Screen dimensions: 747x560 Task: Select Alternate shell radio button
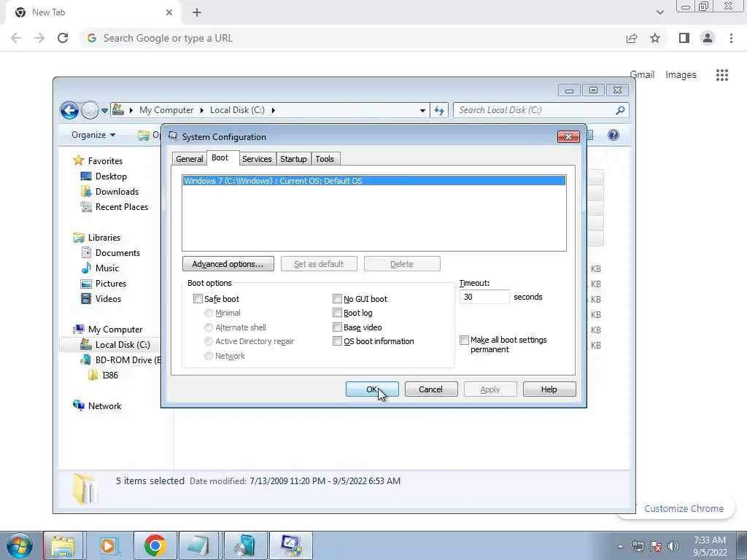[208, 327]
